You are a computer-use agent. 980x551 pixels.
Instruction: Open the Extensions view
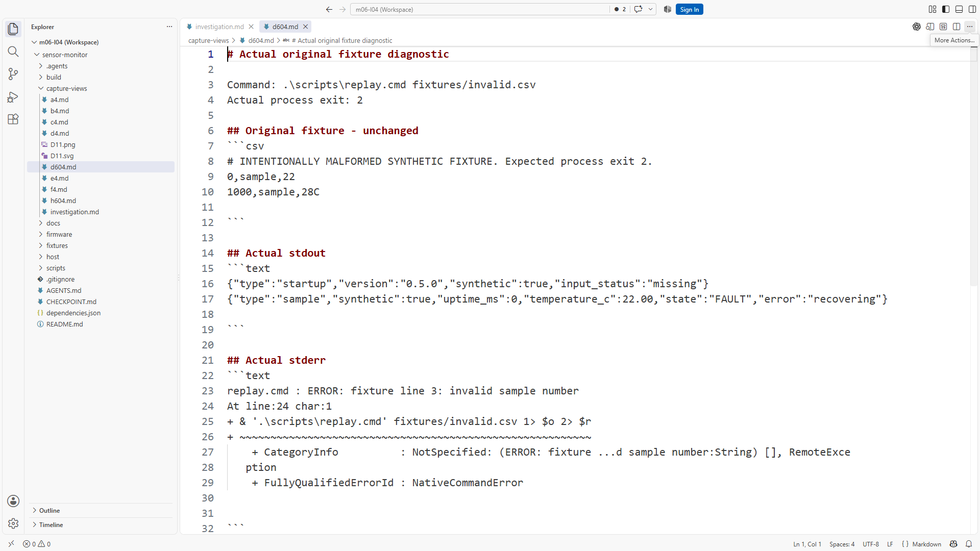pyautogui.click(x=13, y=119)
